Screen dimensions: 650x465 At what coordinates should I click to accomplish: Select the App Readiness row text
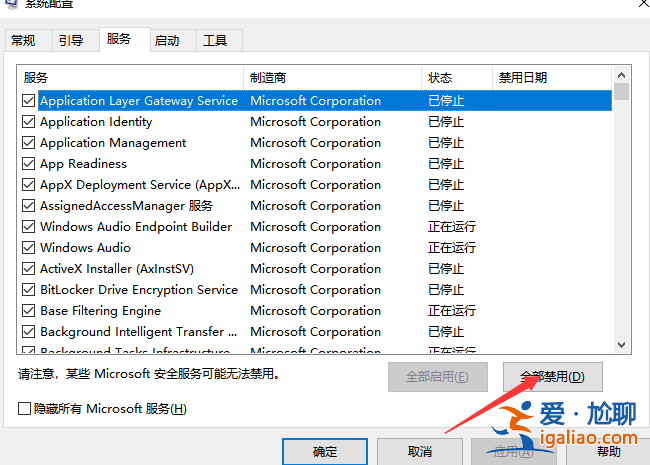(83, 164)
